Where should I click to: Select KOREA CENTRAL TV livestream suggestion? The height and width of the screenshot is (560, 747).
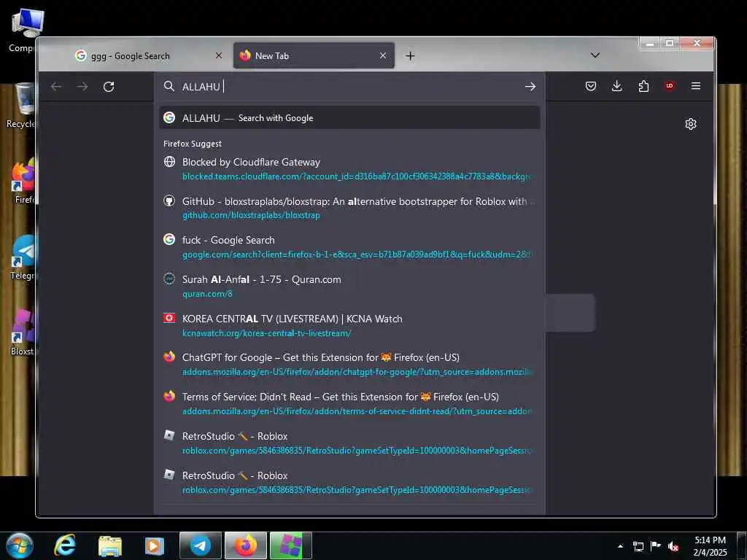coord(349,326)
